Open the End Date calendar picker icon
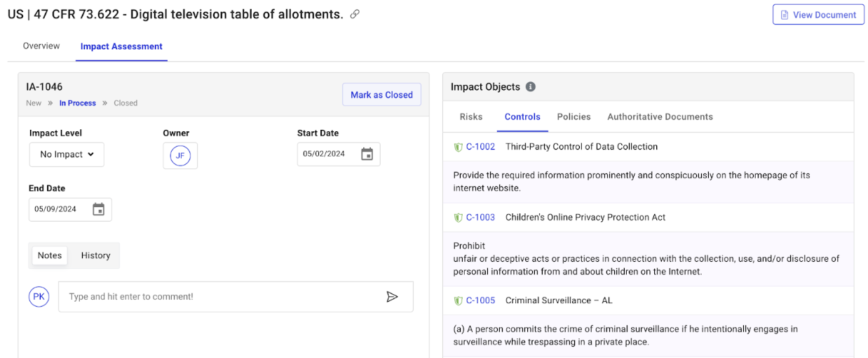868x358 pixels. pyautogui.click(x=99, y=209)
